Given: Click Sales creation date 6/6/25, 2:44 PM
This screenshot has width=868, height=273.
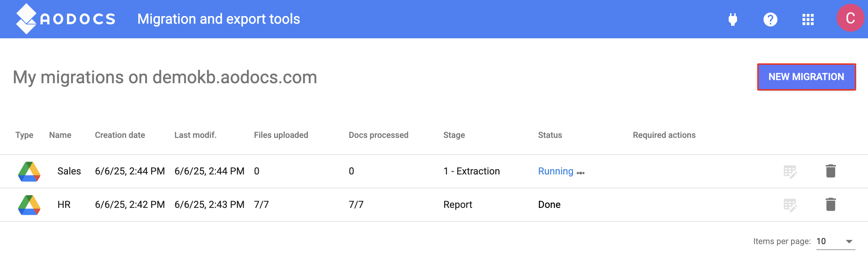Looking at the screenshot, I should (x=130, y=171).
